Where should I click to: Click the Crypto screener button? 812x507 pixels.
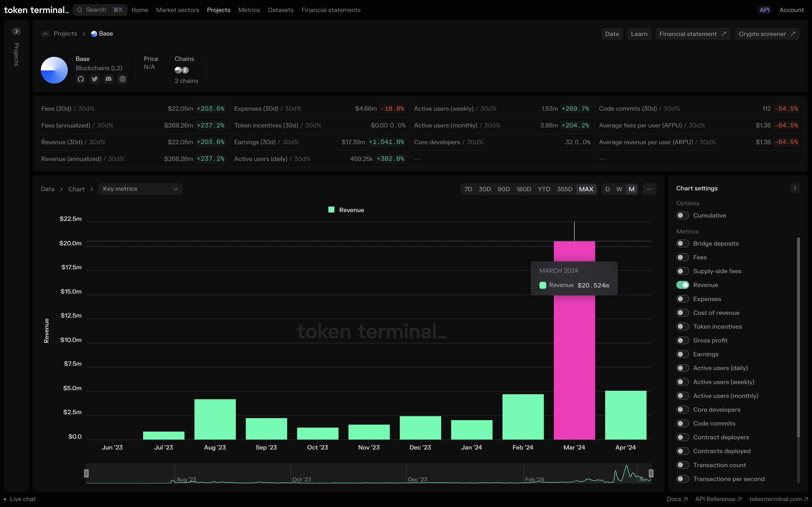pyautogui.click(x=767, y=34)
